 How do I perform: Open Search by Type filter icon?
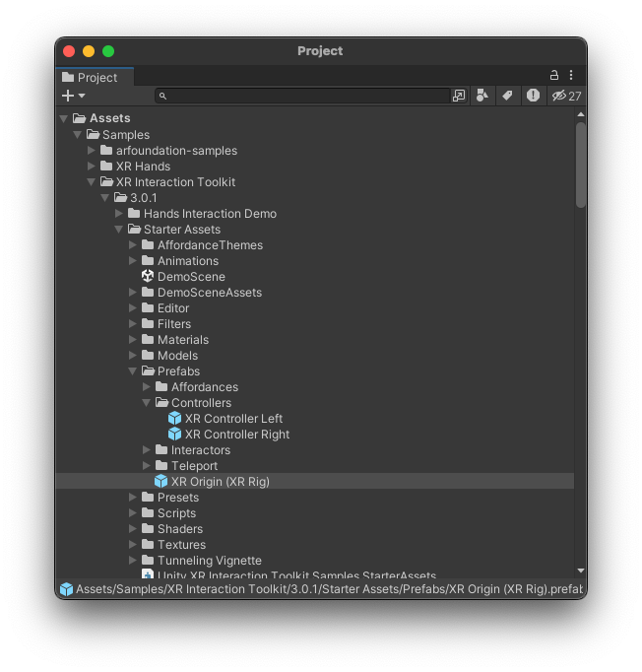click(482, 96)
